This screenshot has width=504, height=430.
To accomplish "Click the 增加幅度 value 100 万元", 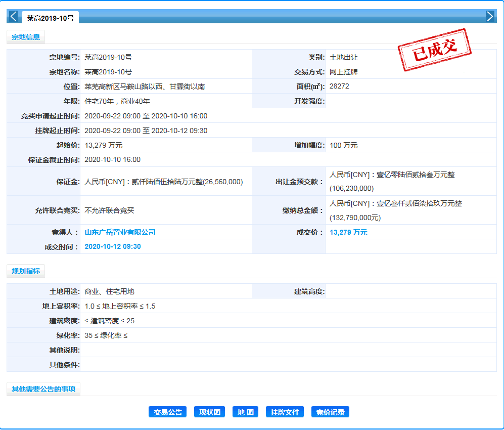I will point(343,145).
